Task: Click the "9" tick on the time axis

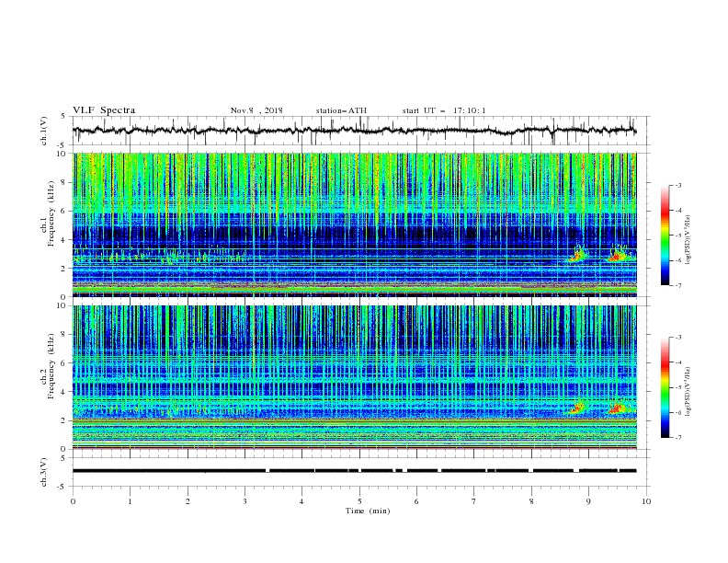Action: [x=588, y=501]
